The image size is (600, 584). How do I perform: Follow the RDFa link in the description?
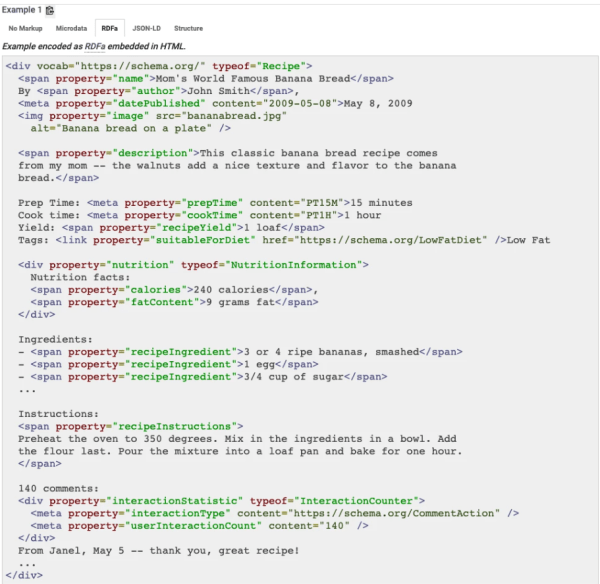pos(95,46)
